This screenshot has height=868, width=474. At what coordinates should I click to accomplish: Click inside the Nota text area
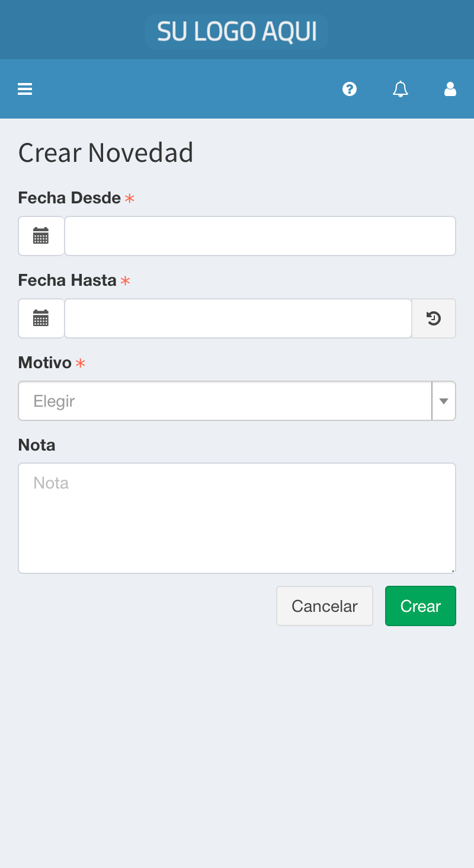(237, 518)
